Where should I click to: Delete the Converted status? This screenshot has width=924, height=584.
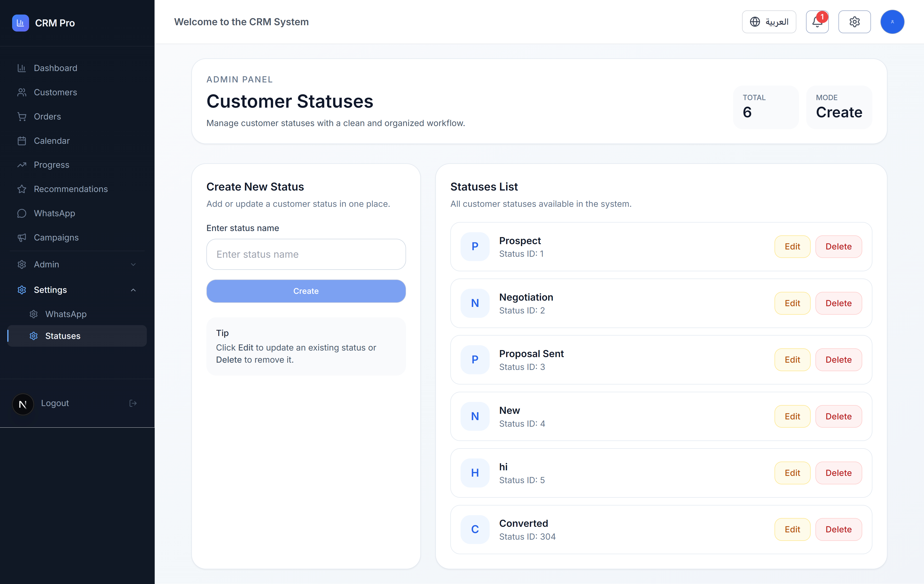click(x=838, y=529)
